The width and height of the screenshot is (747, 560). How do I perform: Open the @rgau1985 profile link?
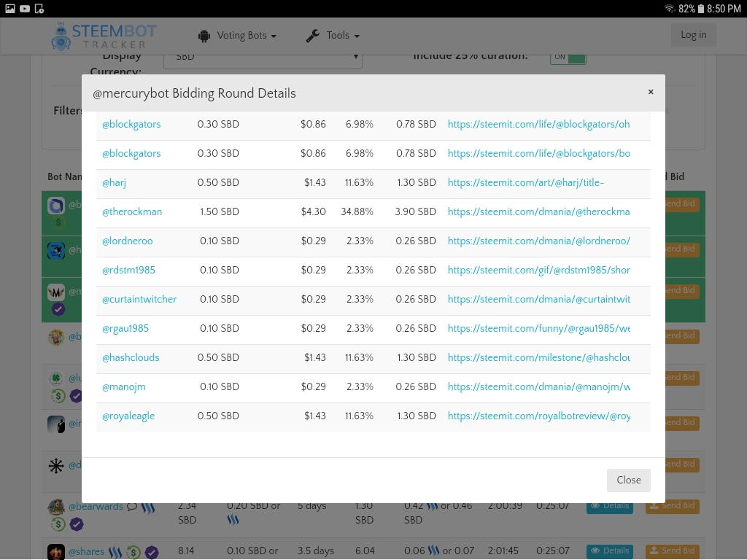coord(125,329)
